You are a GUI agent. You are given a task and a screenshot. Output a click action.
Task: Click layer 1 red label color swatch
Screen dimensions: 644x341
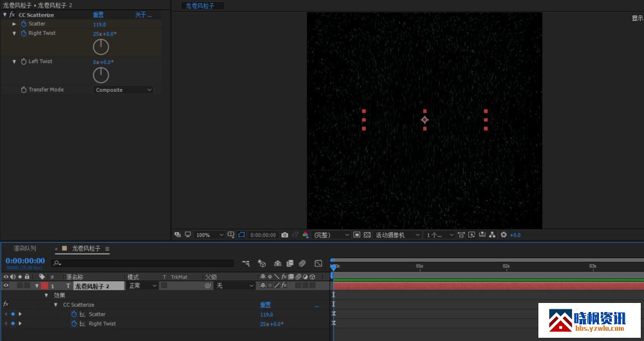click(44, 286)
